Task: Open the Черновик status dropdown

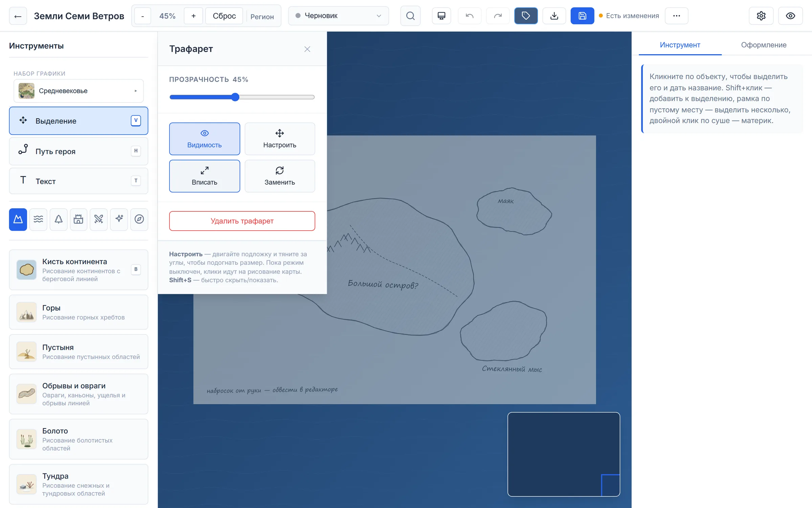Action: coord(338,16)
